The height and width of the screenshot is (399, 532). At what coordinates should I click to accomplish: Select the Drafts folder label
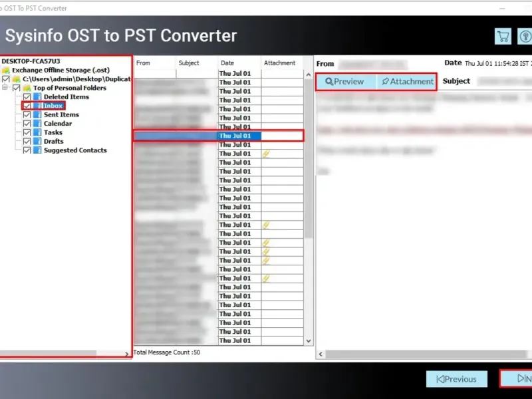pos(54,141)
